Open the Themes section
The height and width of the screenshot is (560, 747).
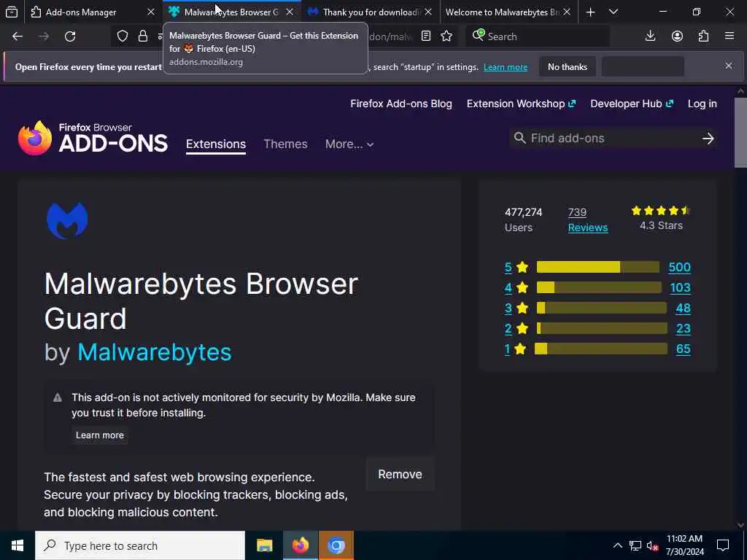point(285,144)
